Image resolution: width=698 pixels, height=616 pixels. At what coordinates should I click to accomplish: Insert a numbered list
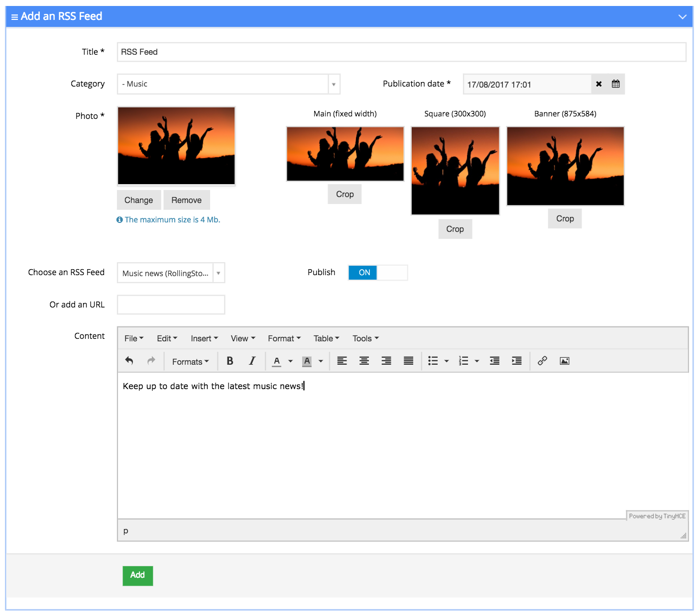(464, 361)
